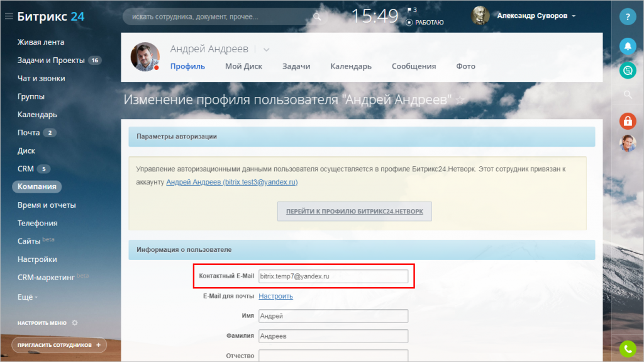Open Телефония in sidebar
The height and width of the screenshot is (362, 644).
(37, 223)
